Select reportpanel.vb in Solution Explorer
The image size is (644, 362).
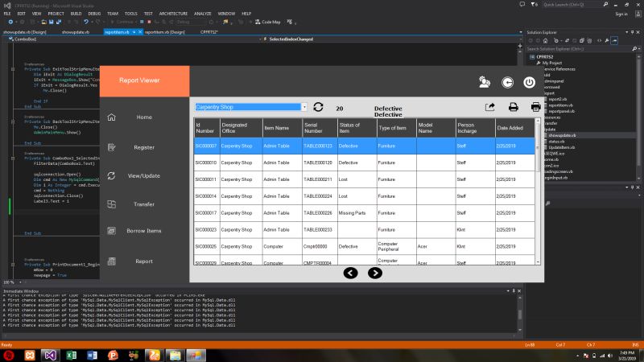pyautogui.click(x=561, y=111)
